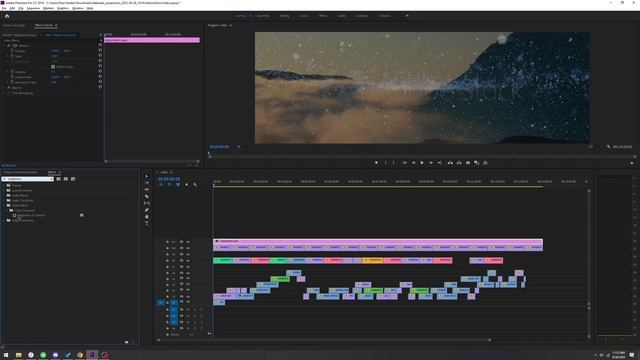
Task: Reset the Position parameter
Action: click(x=100, y=51)
